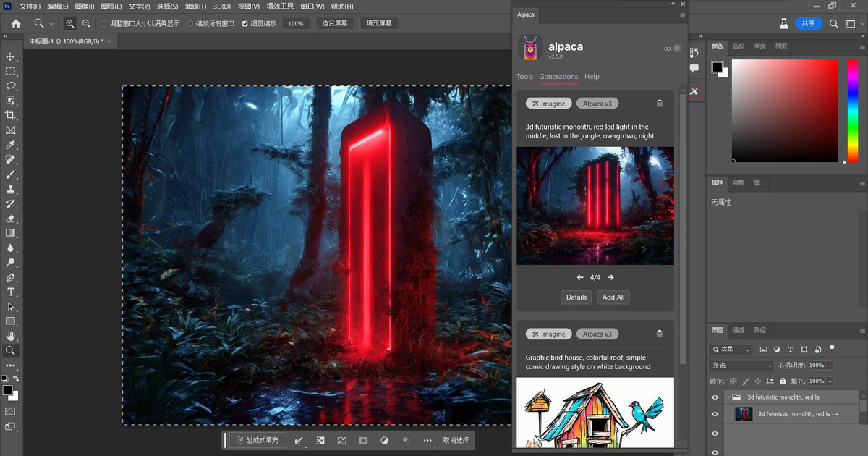Image resolution: width=868 pixels, height=456 pixels.
Task: Hide the 3d futuristic monolith layer group
Action: tap(715, 397)
